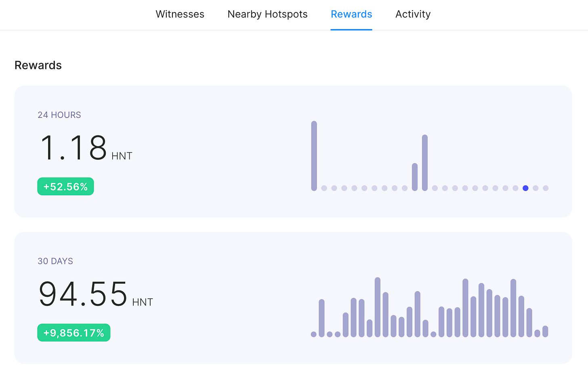This screenshot has height=377, width=588.
Task: Click the 30 DAYS label
Action: [55, 261]
